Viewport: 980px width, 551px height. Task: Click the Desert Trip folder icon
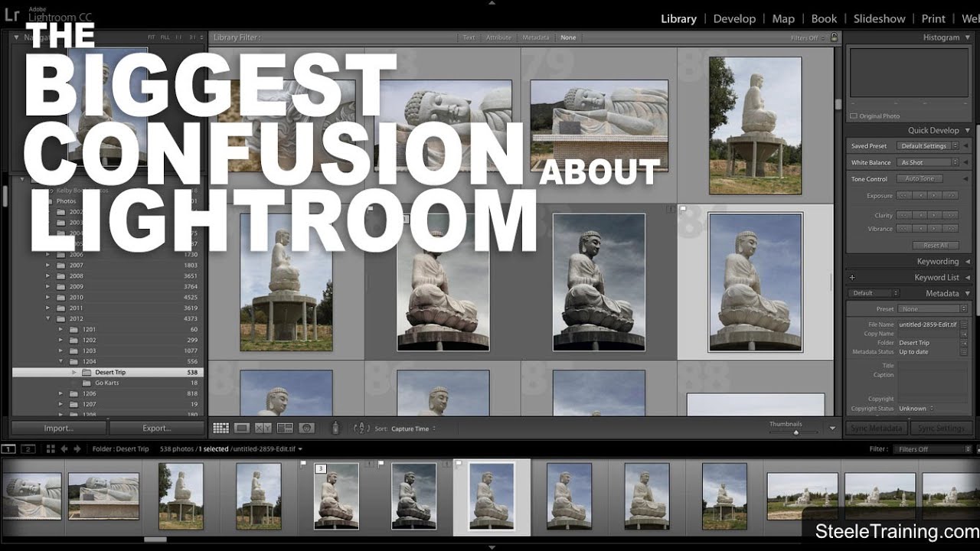(x=86, y=372)
